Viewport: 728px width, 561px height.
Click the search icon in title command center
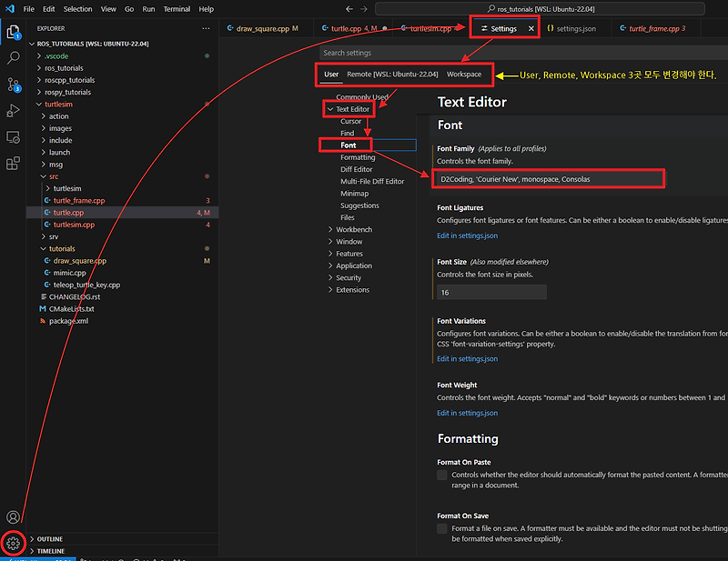coord(490,9)
